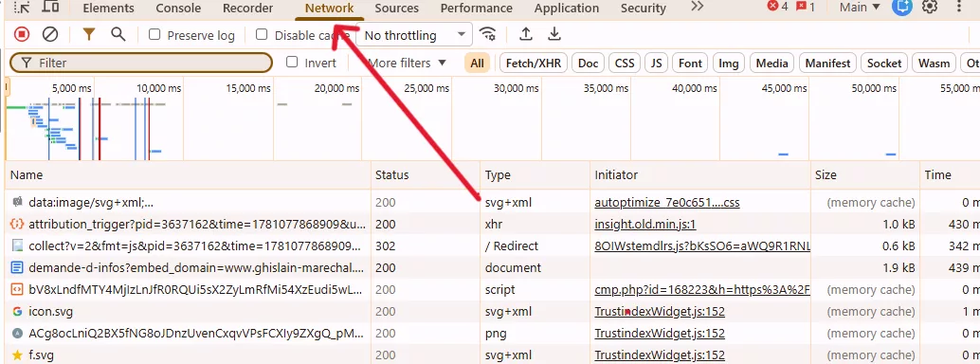Open insight.old.min.js:1 initiator link

(x=645, y=225)
